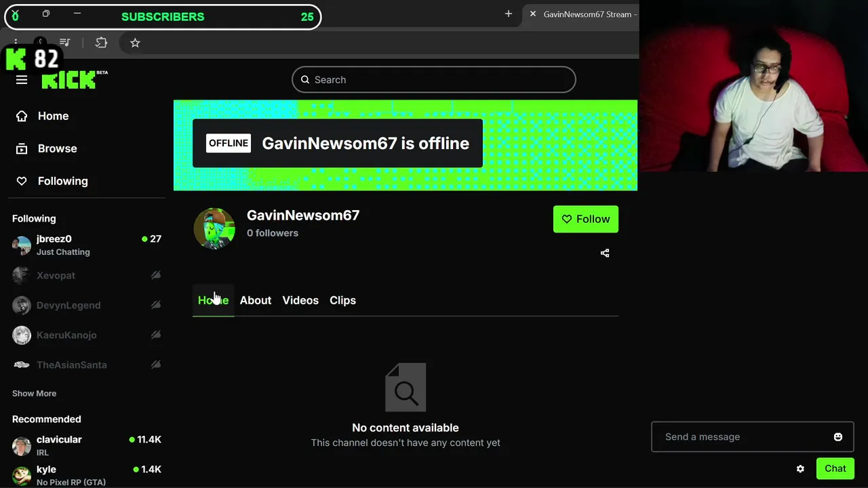Select the Home channel tab
The height and width of the screenshot is (488, 868).
click(213, 300)
